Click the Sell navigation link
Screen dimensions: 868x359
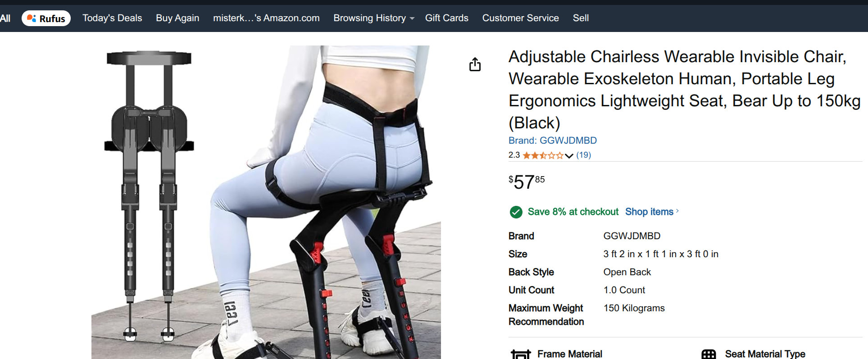point(581,18)
